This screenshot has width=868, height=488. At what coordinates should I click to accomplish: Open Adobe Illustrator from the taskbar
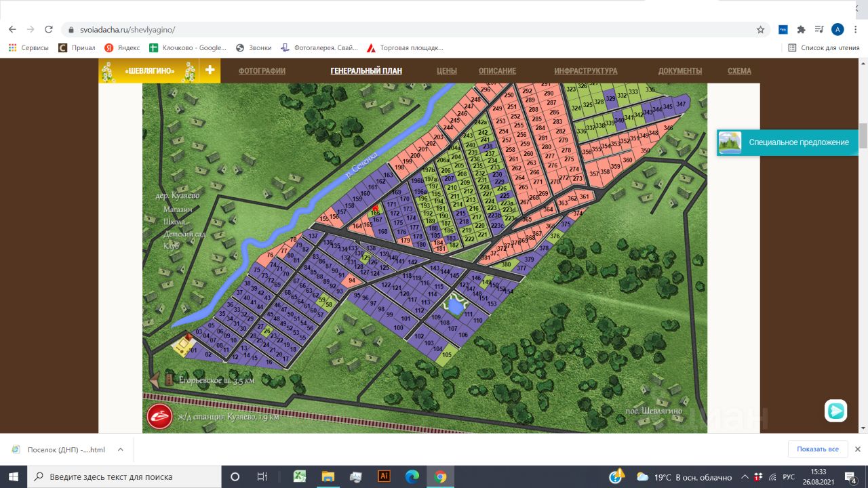(x=384, y=476)
